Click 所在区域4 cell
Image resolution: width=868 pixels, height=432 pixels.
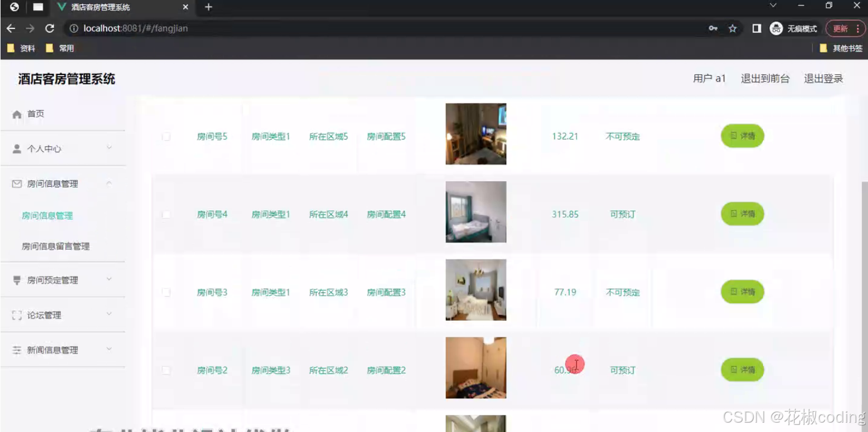point(329,215)
